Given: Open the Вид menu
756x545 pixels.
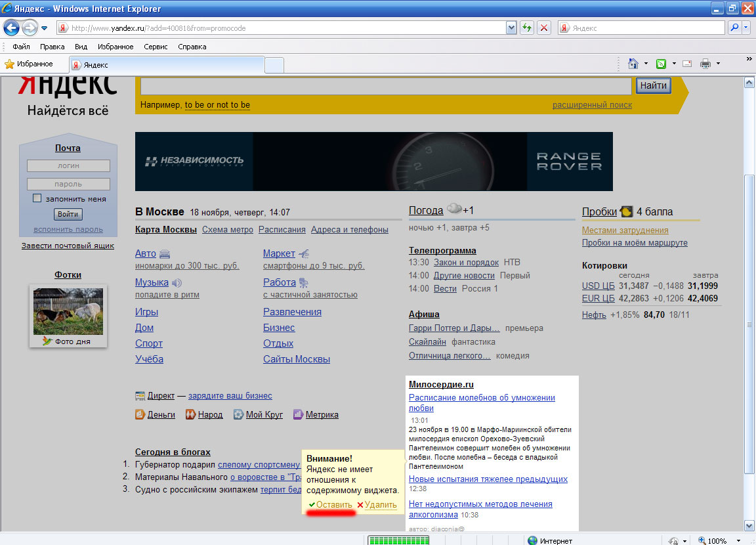Looking at the screenshot, I should pos(81,47).
